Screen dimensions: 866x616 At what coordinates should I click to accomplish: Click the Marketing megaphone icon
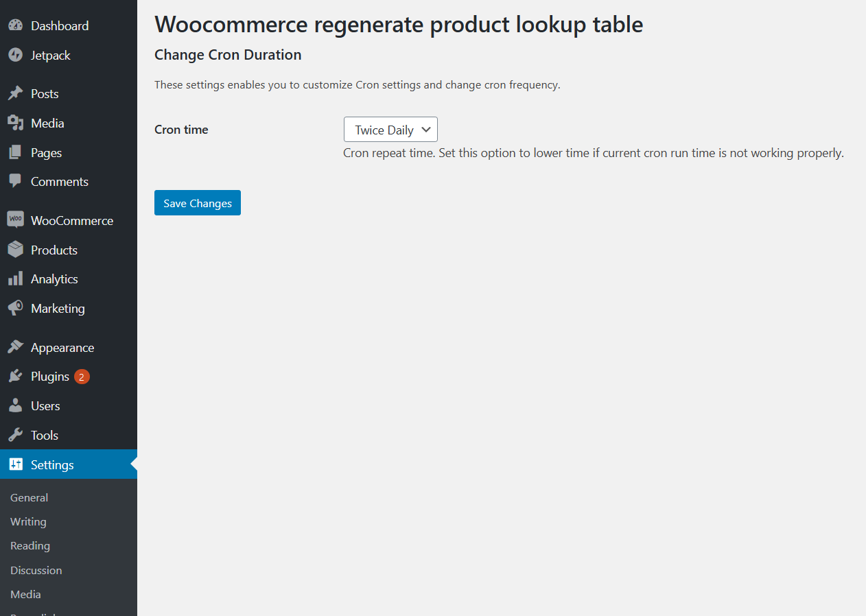(15, 307)
